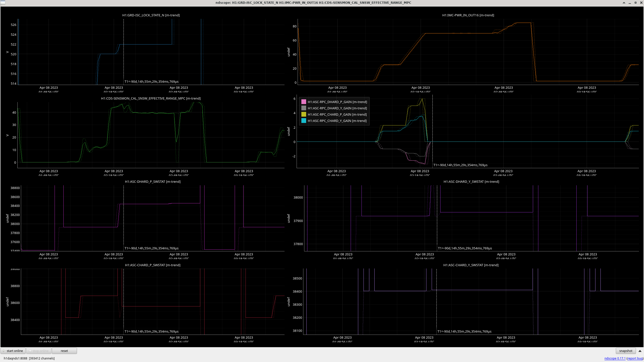Click the CDS-SENSMON_CAL_SNSW_EFFECTIVE_RANGE_MPC plot title

coord(151,98)
